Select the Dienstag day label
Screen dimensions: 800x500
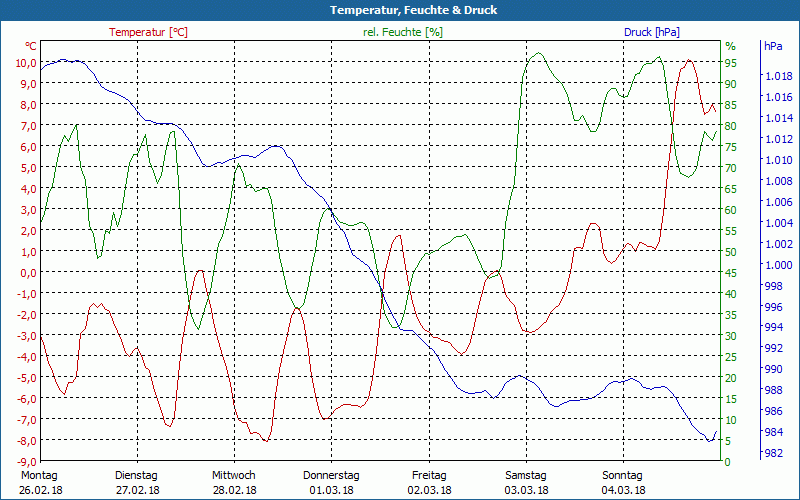point(137,475)
